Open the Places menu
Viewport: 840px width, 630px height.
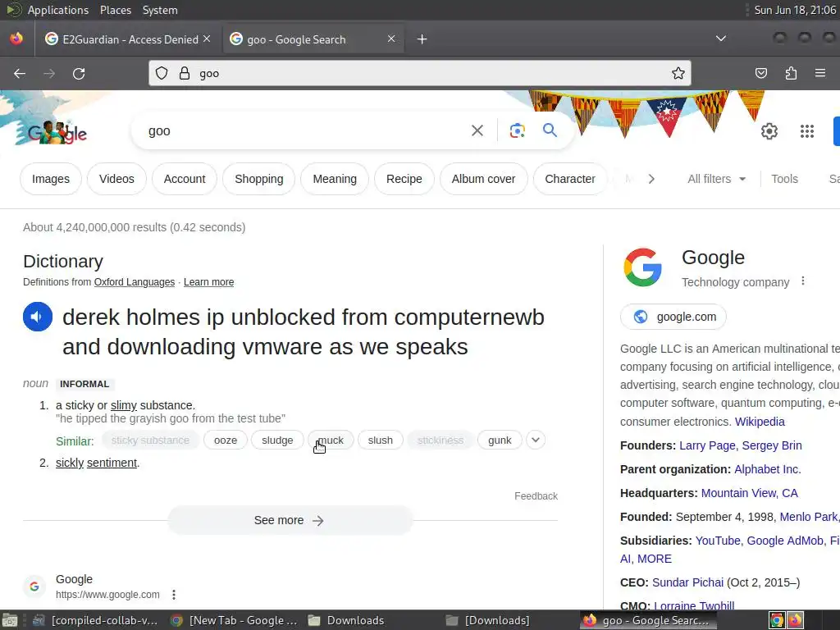coord(115,10)
